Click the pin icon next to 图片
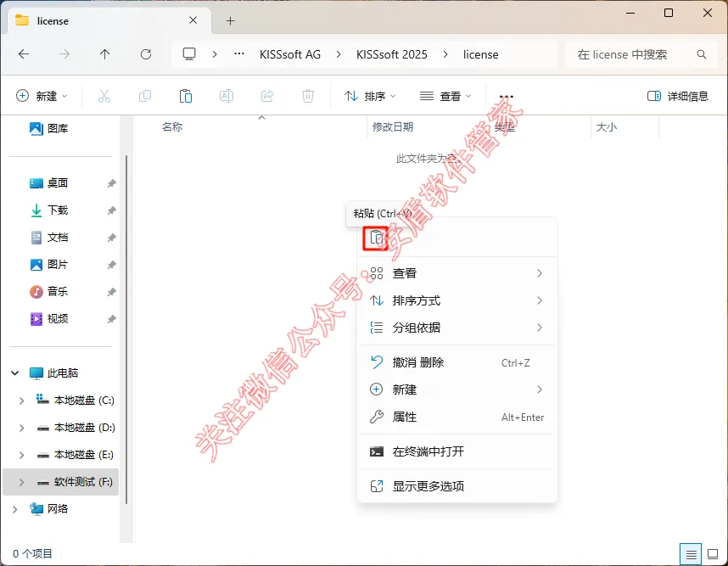 (111, 265)
